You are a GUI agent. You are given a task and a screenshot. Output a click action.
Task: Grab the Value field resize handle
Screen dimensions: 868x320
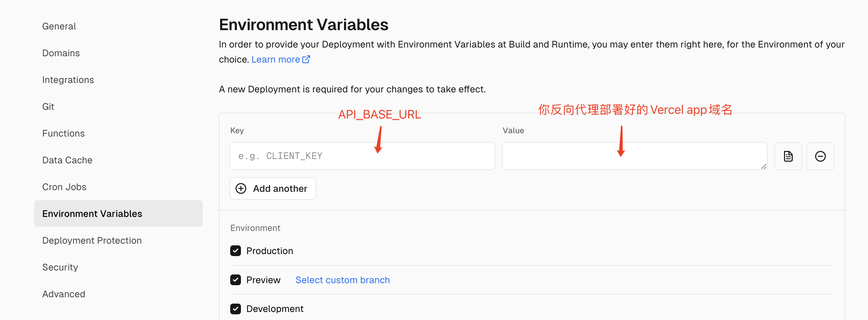coord(763,167)
